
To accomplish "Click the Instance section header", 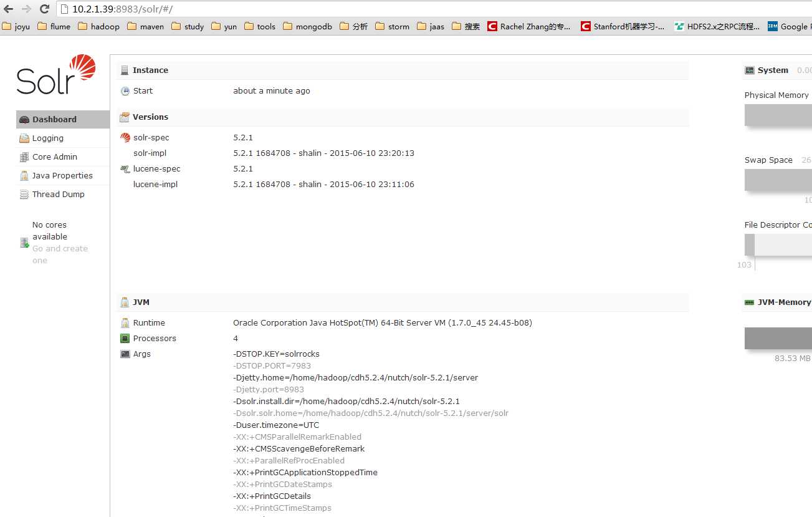I will coord(403,70).
